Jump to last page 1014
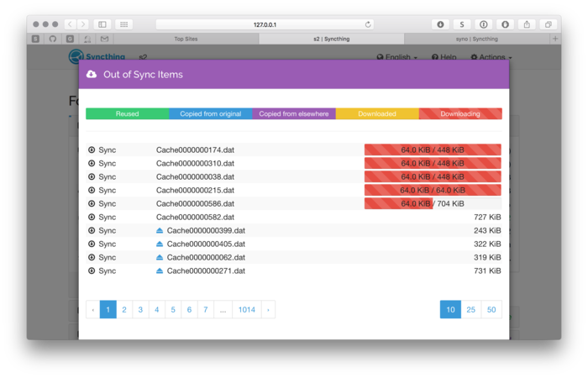 [247, 309]
